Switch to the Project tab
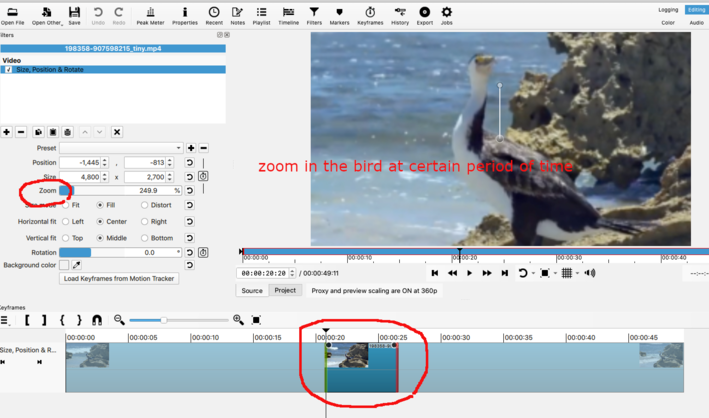The height and width of the screenshot is (418, 709). 285,291
